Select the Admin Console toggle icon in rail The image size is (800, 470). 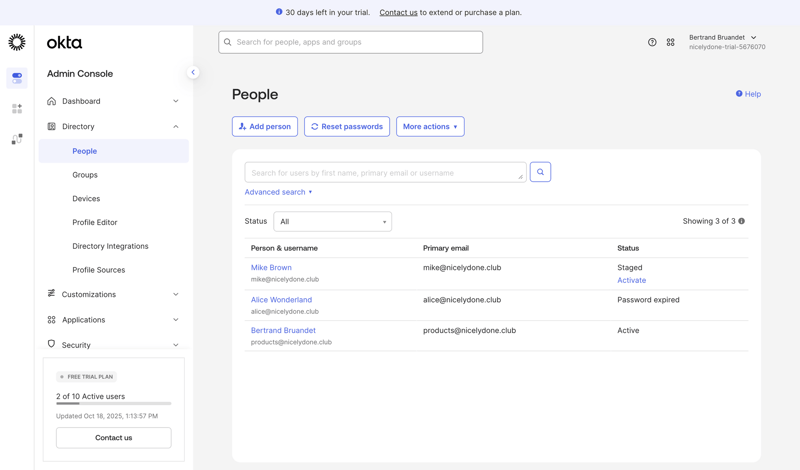click(x=17, y=78)
